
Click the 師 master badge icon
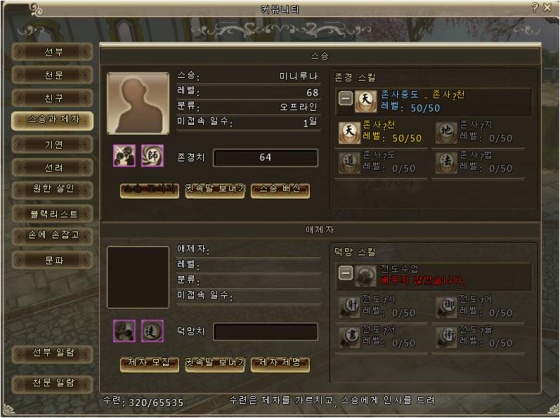pos(152,156)
